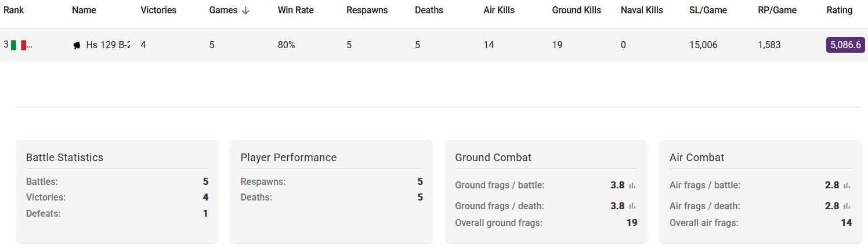Sort by Ground Kills column header
This screenshot has height=248, width=868.
pos(576,10)
